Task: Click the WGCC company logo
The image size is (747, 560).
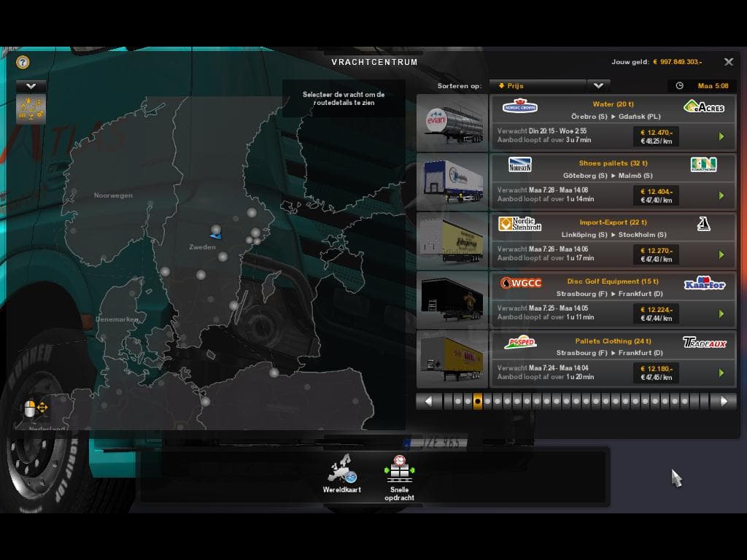Action: tap(521, 283)
